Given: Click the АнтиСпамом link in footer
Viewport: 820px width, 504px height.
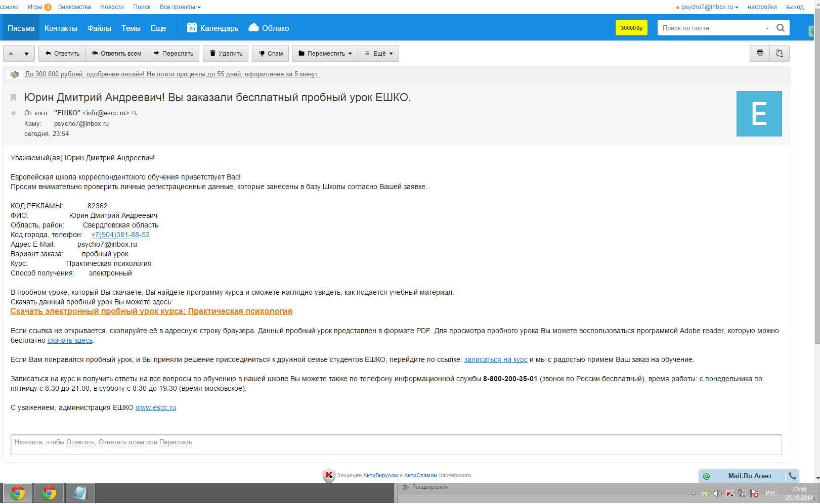Looking at the screenshot, I should [420, 476].
